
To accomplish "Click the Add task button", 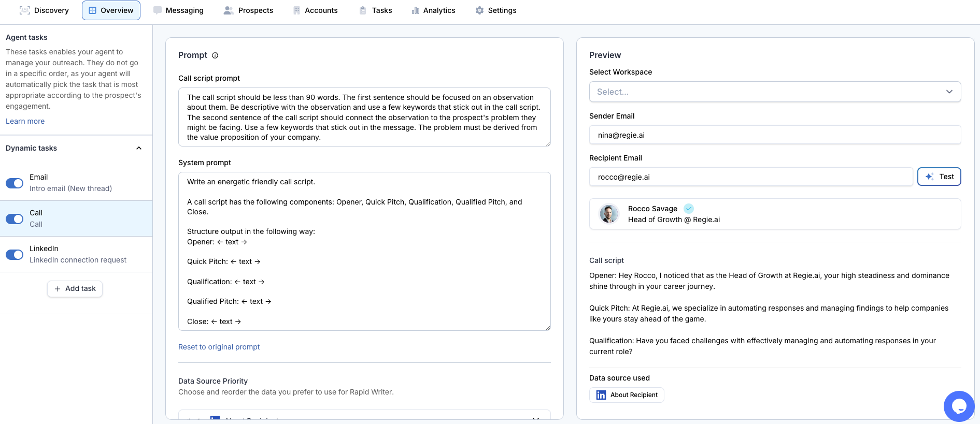I will tap(75, 288).
